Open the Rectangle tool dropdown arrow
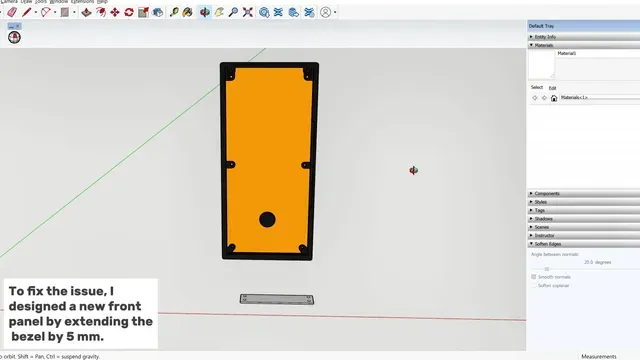The image size is (640, 360). [x=74, y=12]
